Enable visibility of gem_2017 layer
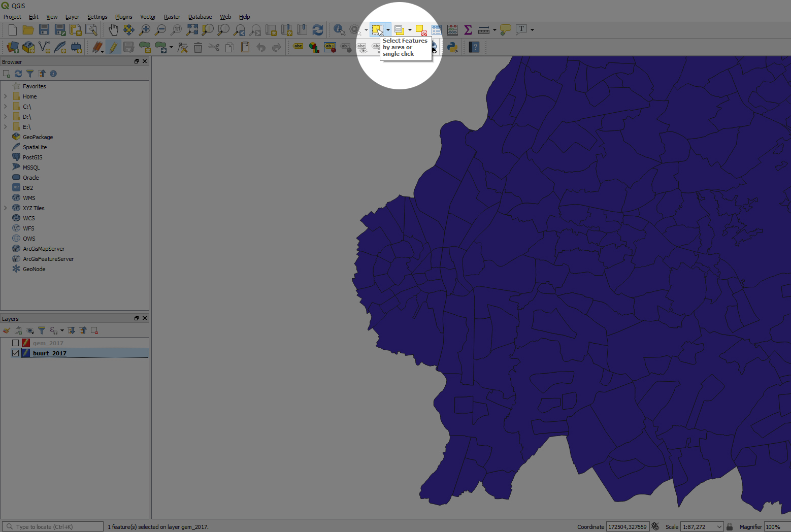 point(15,343)
